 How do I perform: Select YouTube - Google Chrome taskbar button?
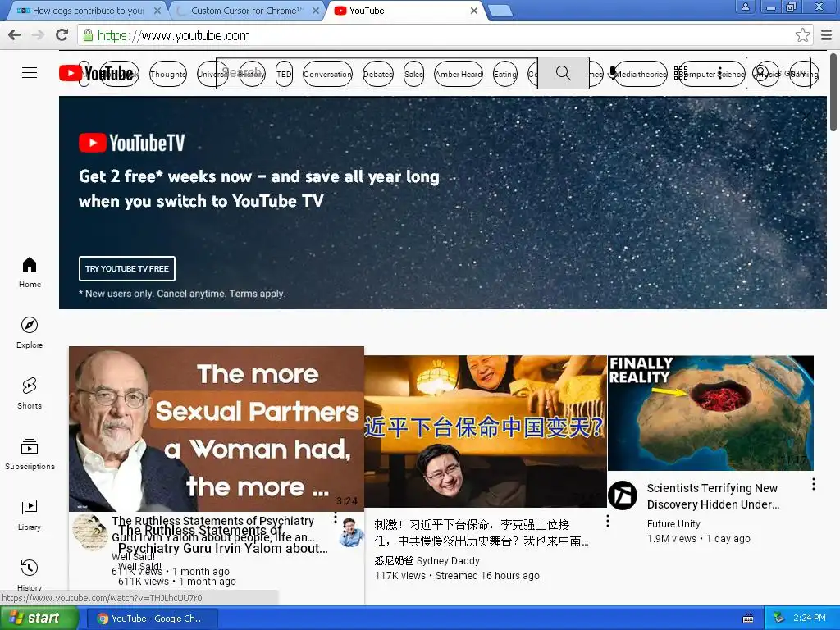tap(152, 619)
